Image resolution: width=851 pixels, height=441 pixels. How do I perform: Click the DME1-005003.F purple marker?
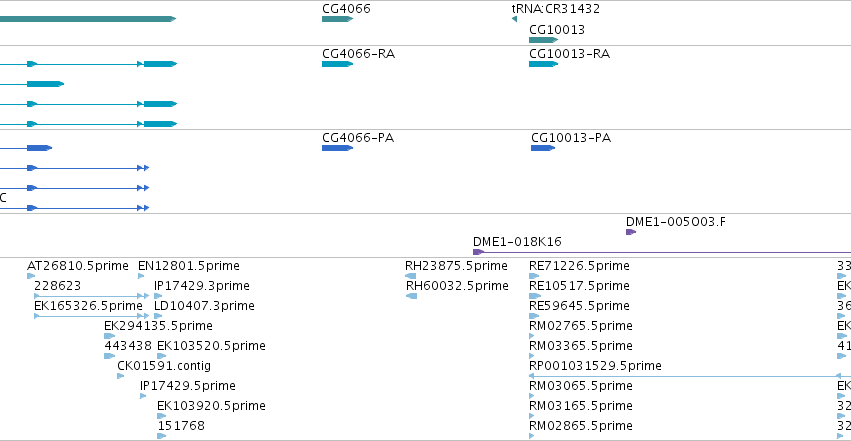pyautogui.click(x=631, y=232)
